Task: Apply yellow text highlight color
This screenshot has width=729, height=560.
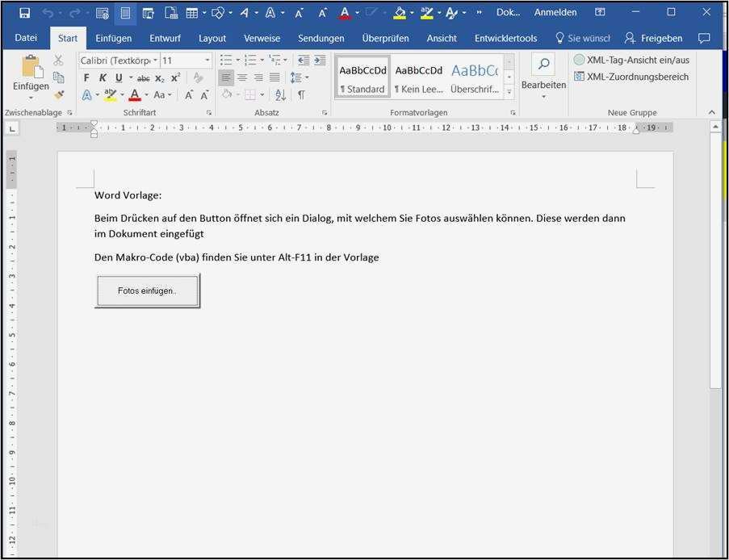Action: [110, 95]
